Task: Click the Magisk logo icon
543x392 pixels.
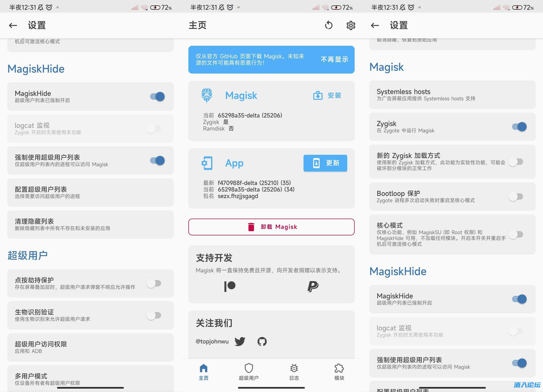Action: coord(207,95)
